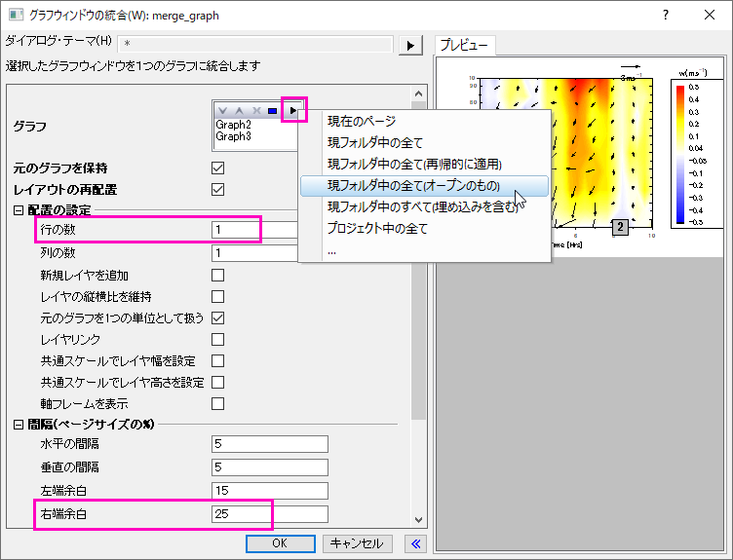Toggle 元のグラフを1つの単位として扱う checkbox

(x=217, y=318)
